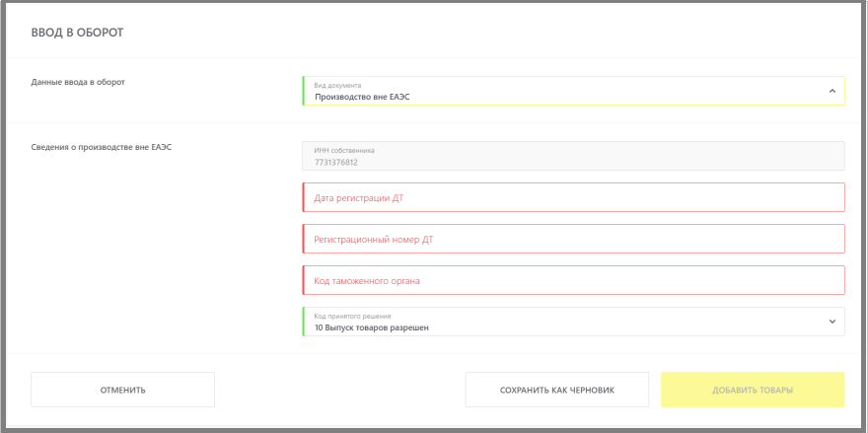Click the ОТМЕНИТЬ button
The image size is (868, 433).
click(x=123, y=390)
